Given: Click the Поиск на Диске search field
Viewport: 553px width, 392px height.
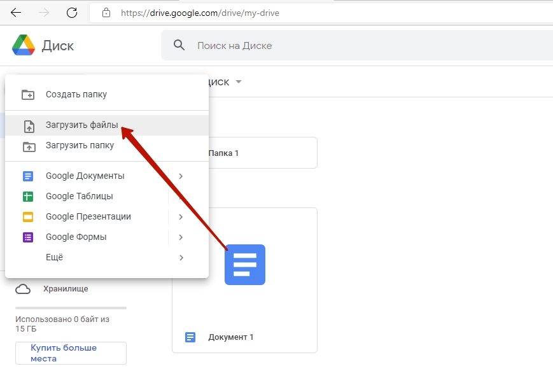Looking at the screenshot, I should (x=357, y=46).
